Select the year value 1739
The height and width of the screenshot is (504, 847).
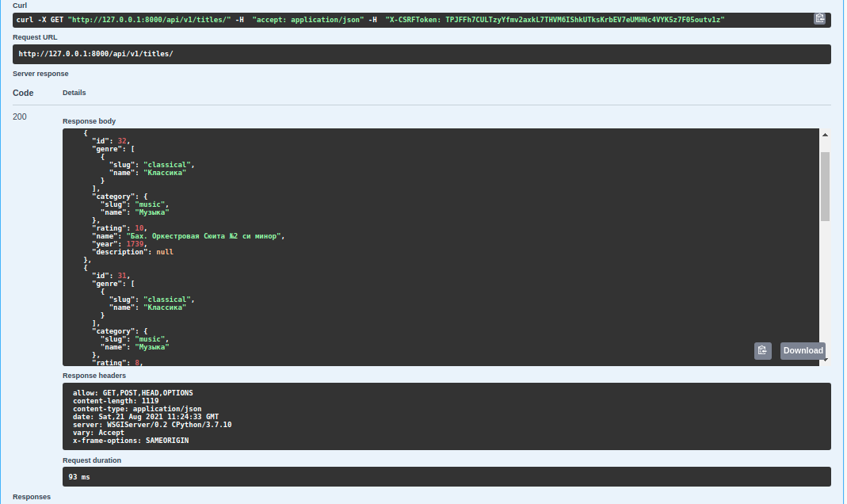[x=135, y=244]
